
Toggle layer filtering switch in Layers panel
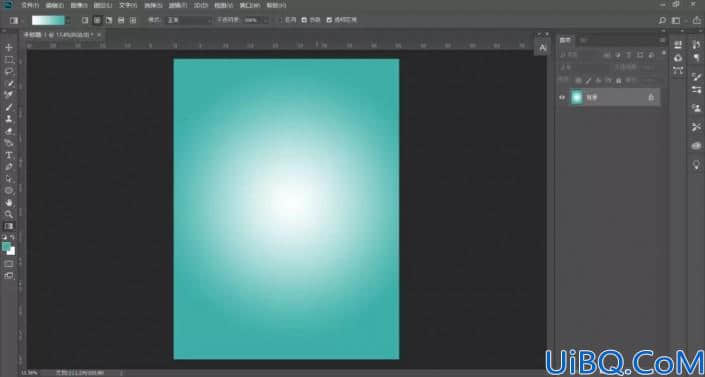click(x=664, y=54)
